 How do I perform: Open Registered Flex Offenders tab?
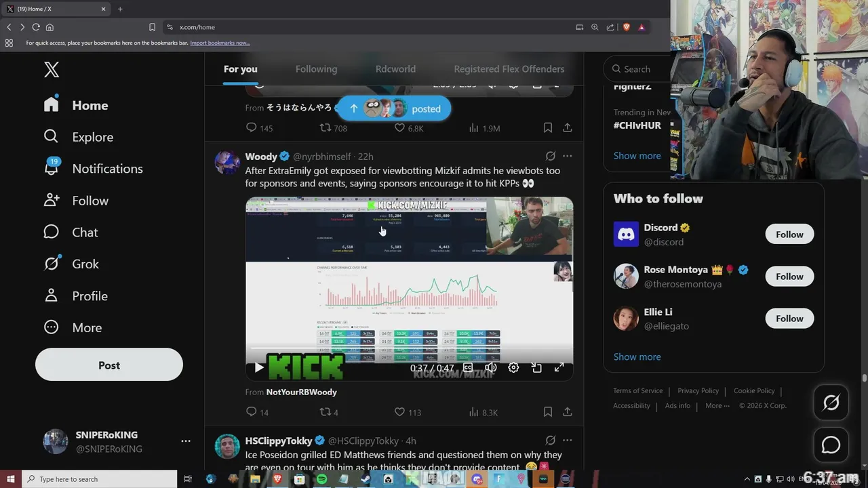[x=509, y=69]
